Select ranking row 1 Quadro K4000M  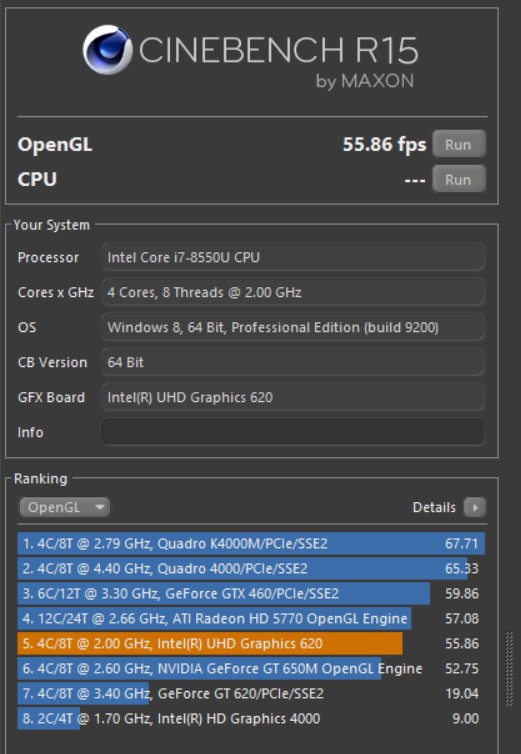251,544
